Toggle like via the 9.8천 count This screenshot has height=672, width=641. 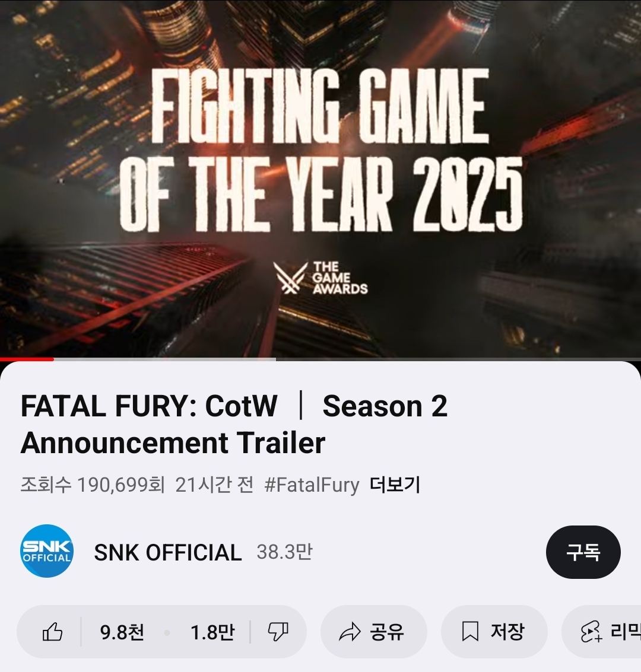point(122,632)
